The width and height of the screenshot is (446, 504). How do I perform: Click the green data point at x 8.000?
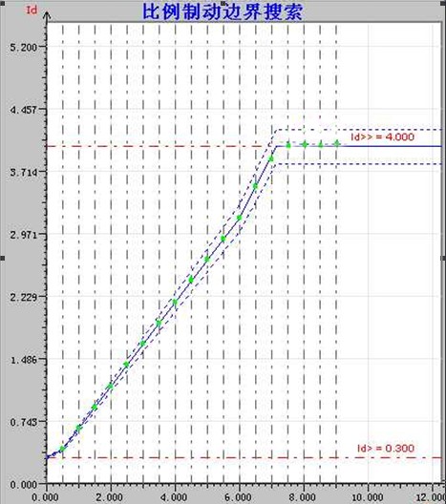(x=305, y=144)
